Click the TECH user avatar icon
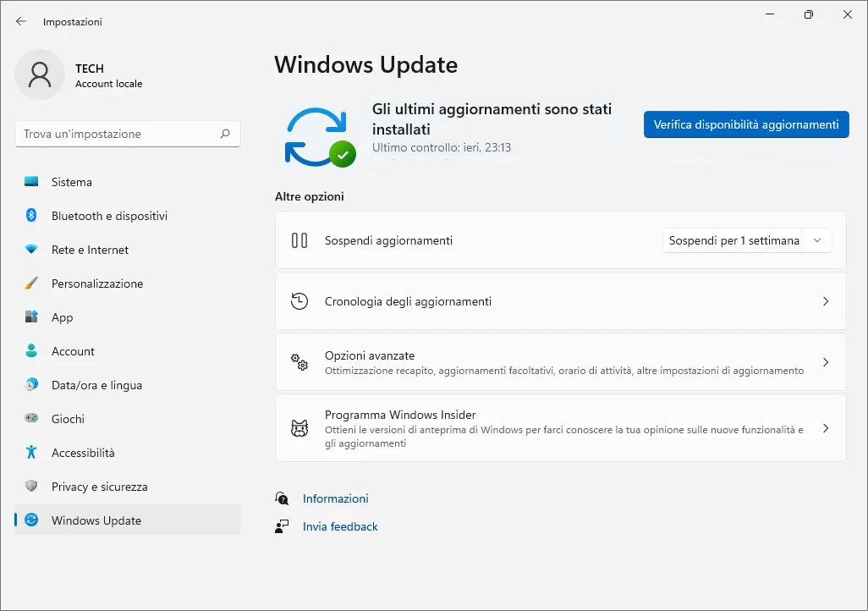The height and width of the screenshot is (611, 868). click(x=40, y=74)
